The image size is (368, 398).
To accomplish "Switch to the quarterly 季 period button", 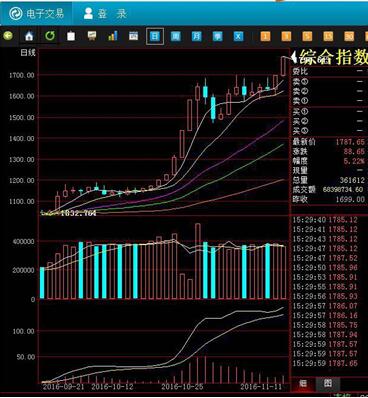I will 217,36.
